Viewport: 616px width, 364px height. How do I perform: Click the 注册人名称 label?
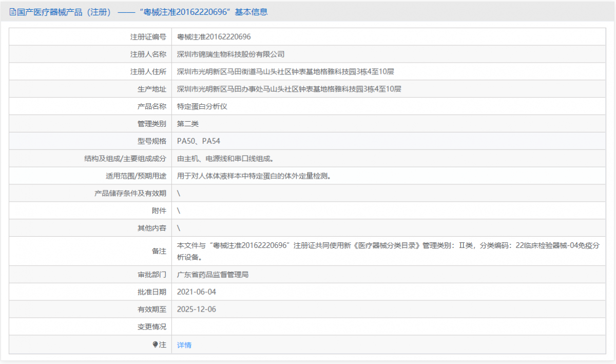[148, 54]
